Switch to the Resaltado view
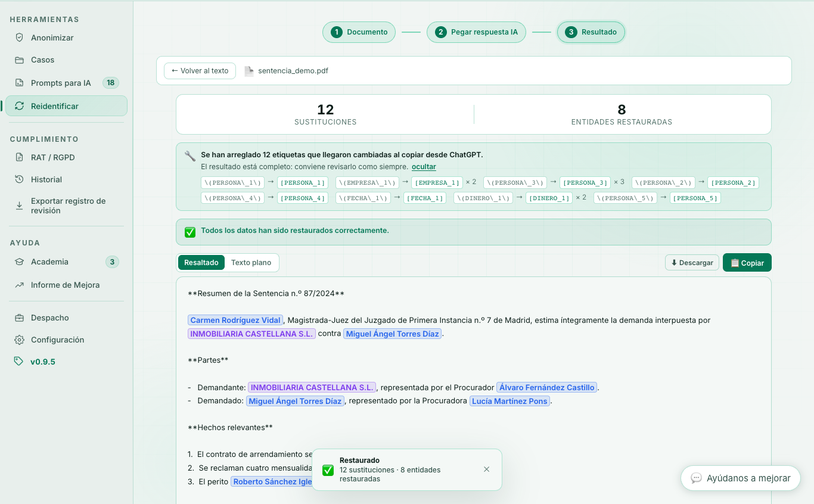The width and height of the screenshot is (814, 504). point(201,263)
